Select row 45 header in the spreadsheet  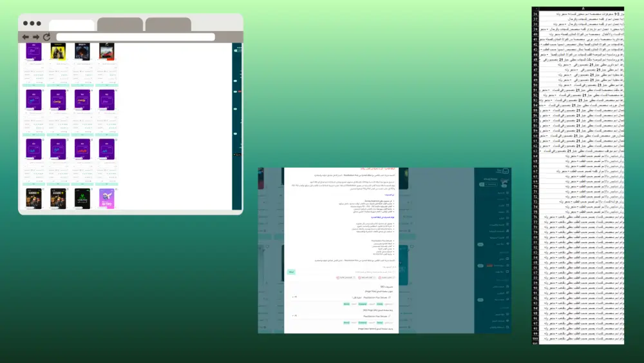coord(535,59)
